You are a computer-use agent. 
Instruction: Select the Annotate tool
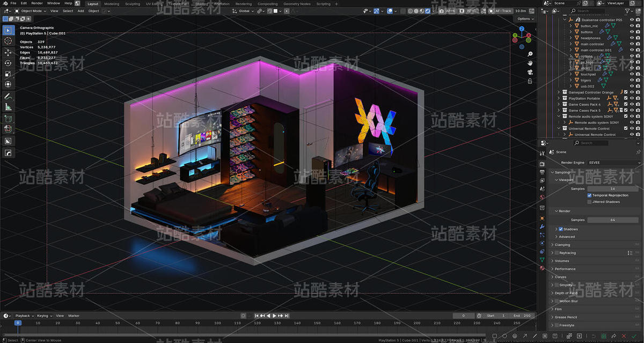tap(8, 96)
